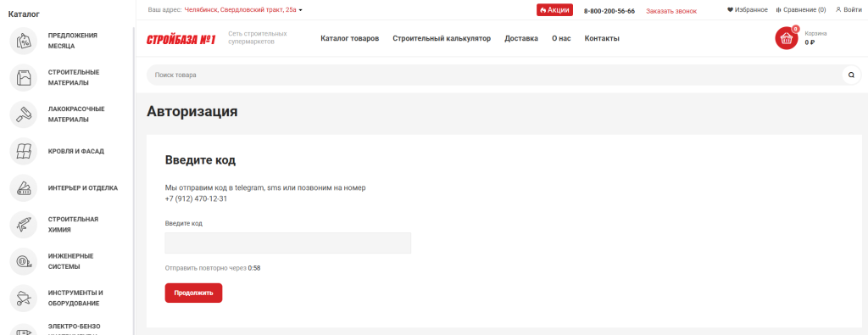Open the Строительный калькулятор menu item
The height and width of the screenshot is (335, 868).
point(442,38)
